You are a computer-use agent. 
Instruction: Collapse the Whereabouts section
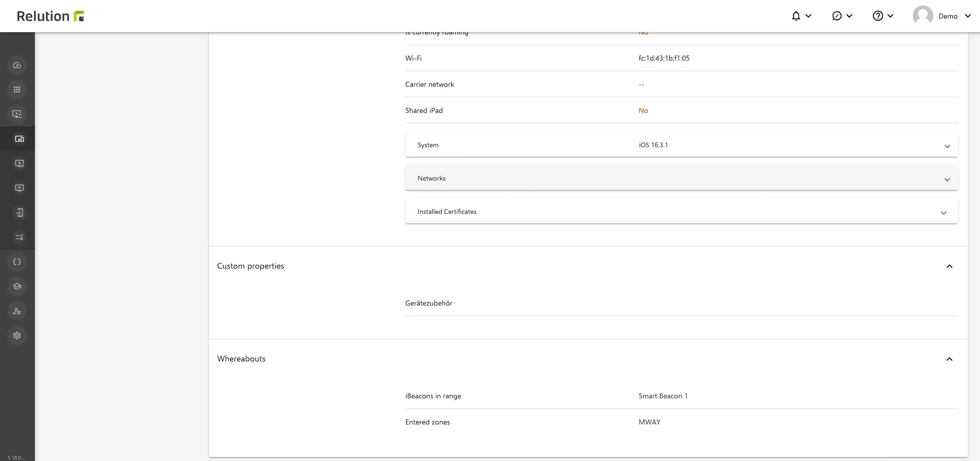[x=949, y=359]
